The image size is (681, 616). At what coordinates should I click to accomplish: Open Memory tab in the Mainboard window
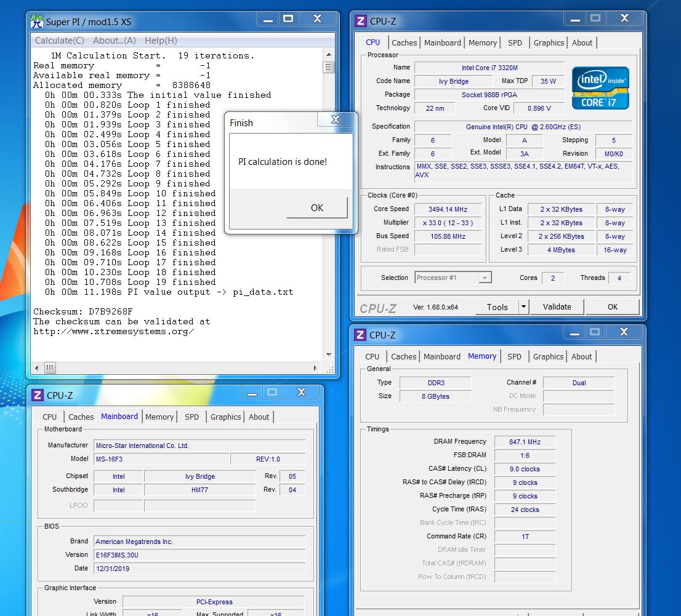pyautogui.click(x=159, y=417)
